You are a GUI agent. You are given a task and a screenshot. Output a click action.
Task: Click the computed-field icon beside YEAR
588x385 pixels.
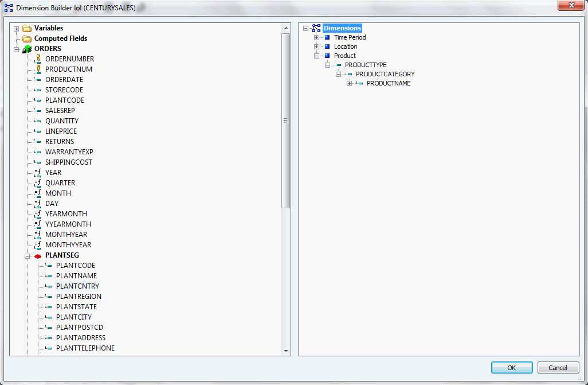(38, 173)
